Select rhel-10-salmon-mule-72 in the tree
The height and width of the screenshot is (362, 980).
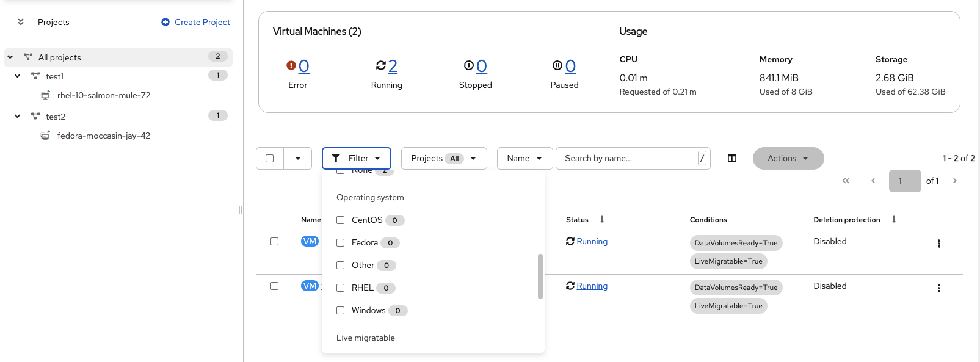(x=103, y=95)
